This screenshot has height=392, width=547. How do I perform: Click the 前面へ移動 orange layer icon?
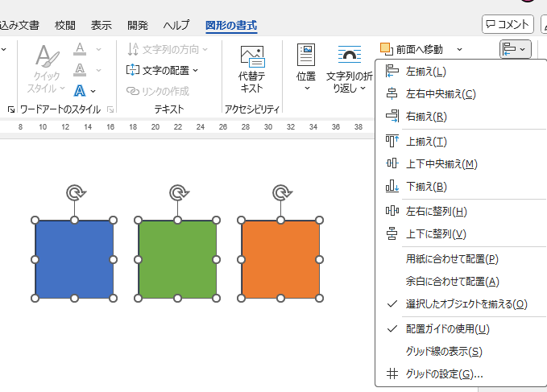pos(386,49)
